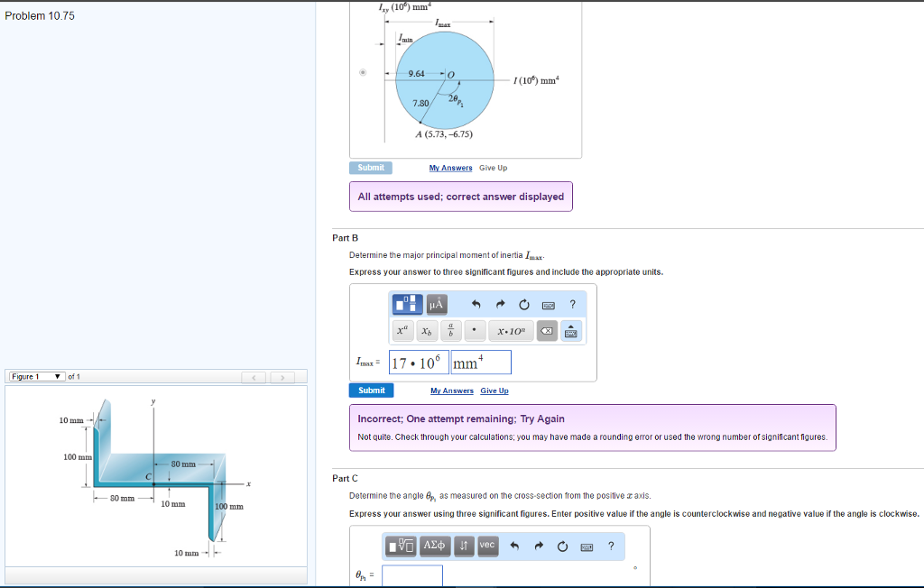
Task: Open the ΑΣΦ Greek symbols palette
Action: [434, 546]
